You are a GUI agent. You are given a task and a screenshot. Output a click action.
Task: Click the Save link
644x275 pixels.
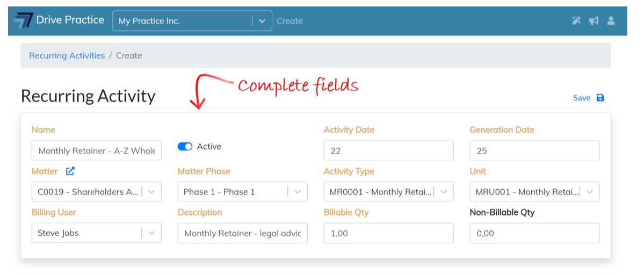click(x=582, y=98)
